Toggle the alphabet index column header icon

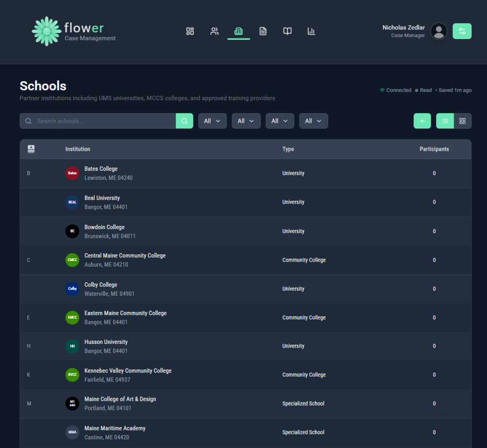coord(31,149)
